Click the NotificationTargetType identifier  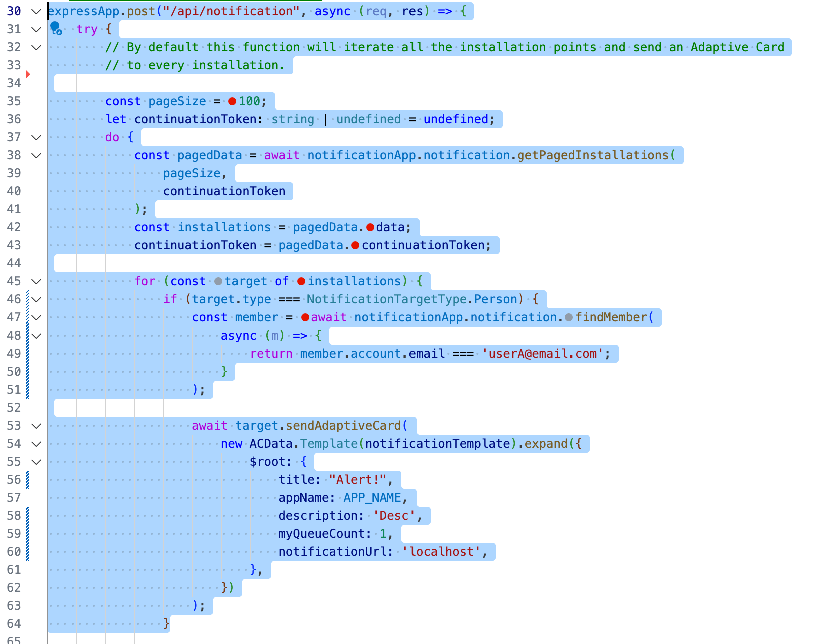(x=387, y=299)
